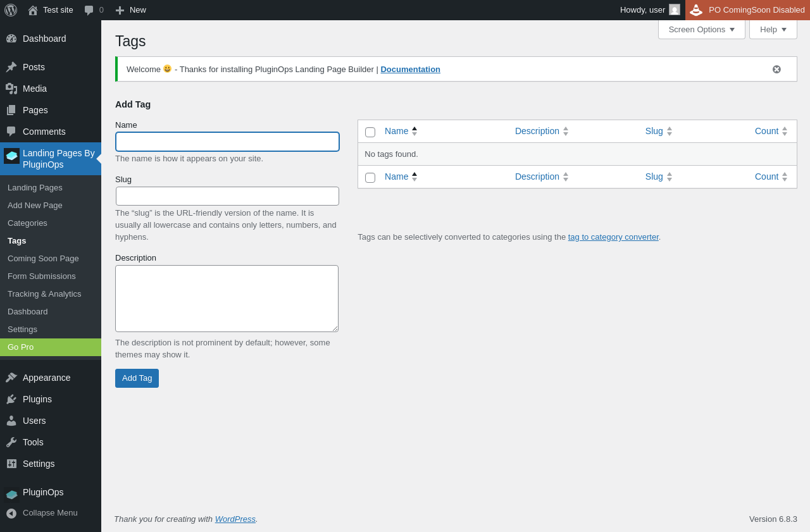The height and width of the screenshot is (532, 810).
Task: Click the comments bubble icon in admin bar
Action: (x=89, y=10)
